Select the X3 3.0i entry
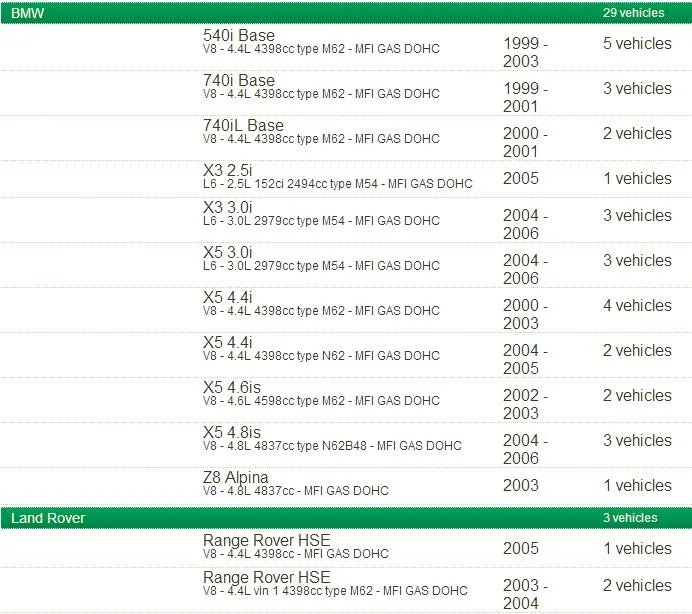This screenshot has height=614, width=692. click(x=346, y=220)
